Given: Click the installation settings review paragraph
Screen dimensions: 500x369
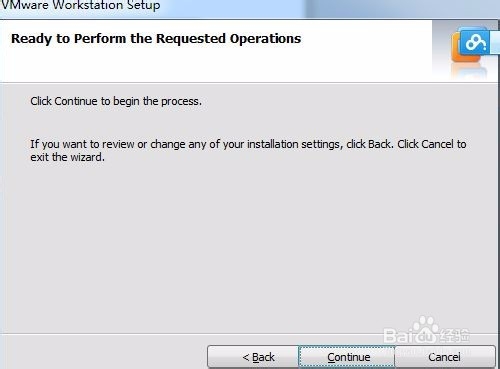Looking at the screenshot, I should tap(248, 151).
